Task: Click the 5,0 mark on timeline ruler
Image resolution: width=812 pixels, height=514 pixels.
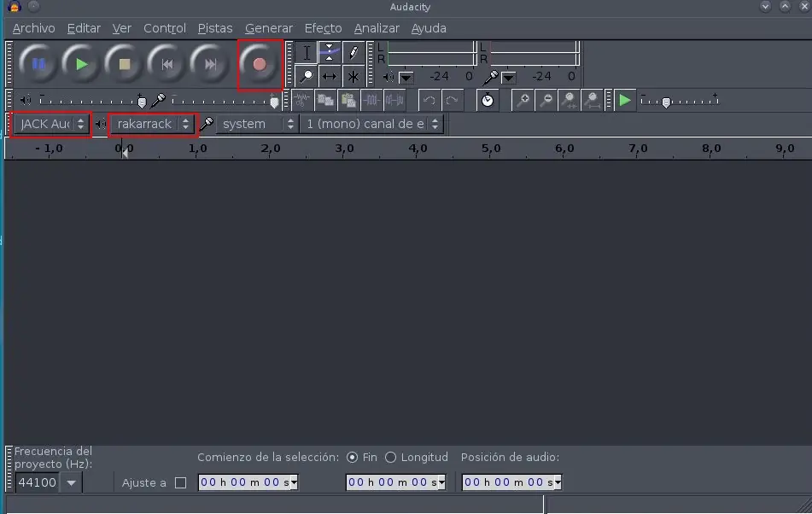Action: [x=491, y=149]
